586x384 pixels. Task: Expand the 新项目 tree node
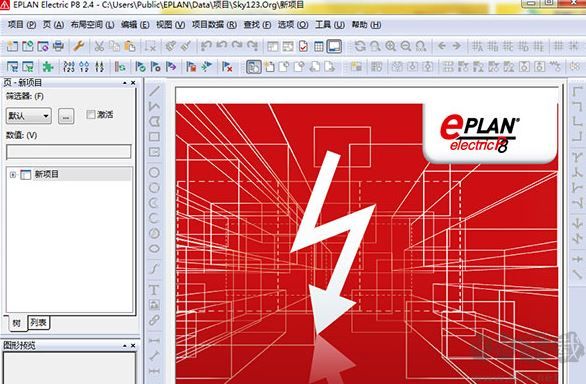click(x=13, y=175)
